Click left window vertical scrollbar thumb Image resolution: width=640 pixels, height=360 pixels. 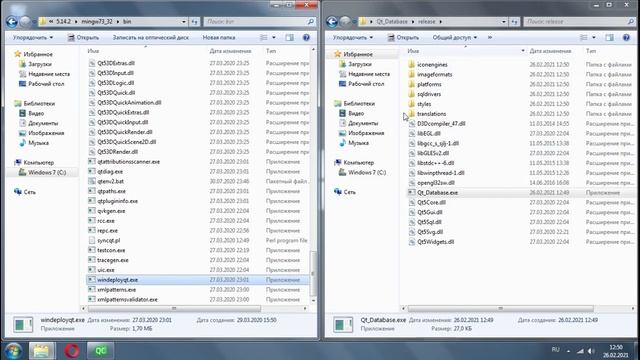(313, 273)
